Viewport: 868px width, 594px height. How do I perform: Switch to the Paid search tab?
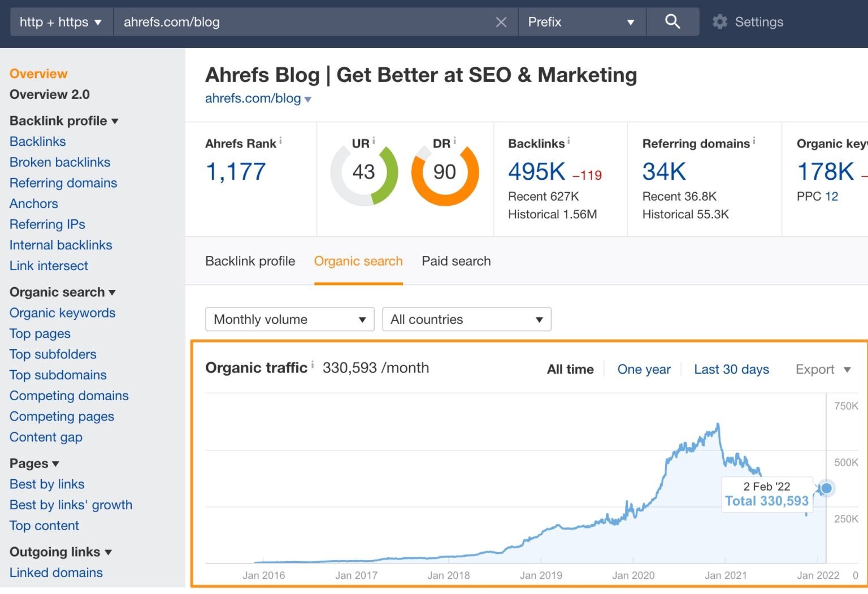coord(455,261)
